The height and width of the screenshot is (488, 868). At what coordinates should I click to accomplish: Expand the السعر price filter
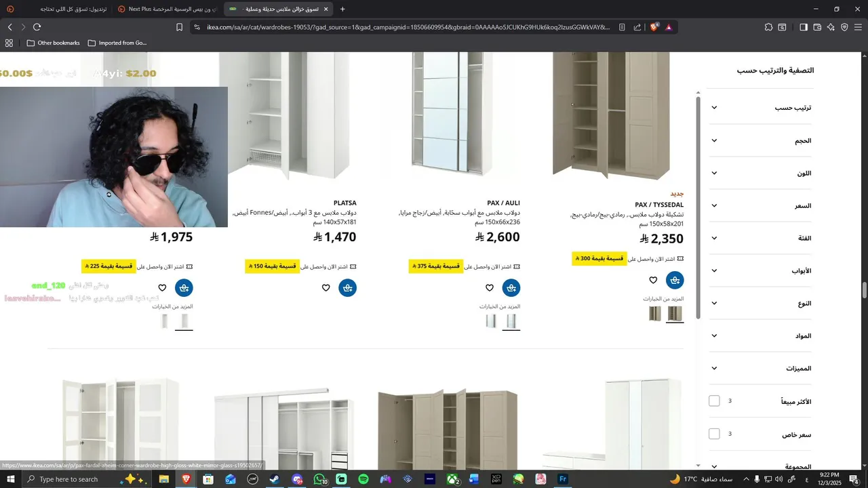(761, 205)
